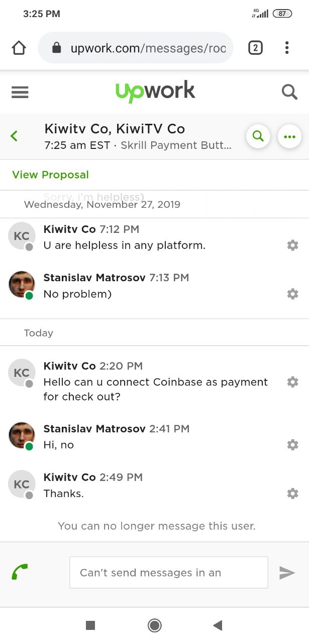Image resolution: width=309 pixels, height=644 pixels.
Task: Search within conversation using green magnifier
Action: 258,136
